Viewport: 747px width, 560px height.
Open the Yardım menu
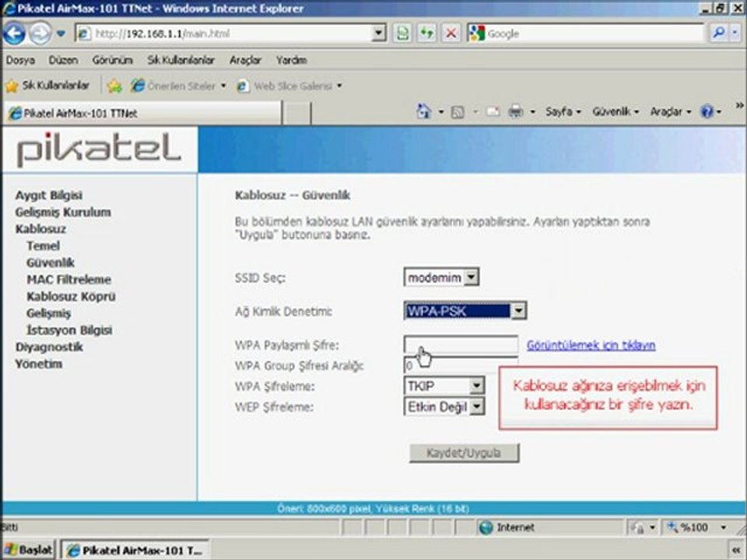pyautogui.click(x=291, y=61)
